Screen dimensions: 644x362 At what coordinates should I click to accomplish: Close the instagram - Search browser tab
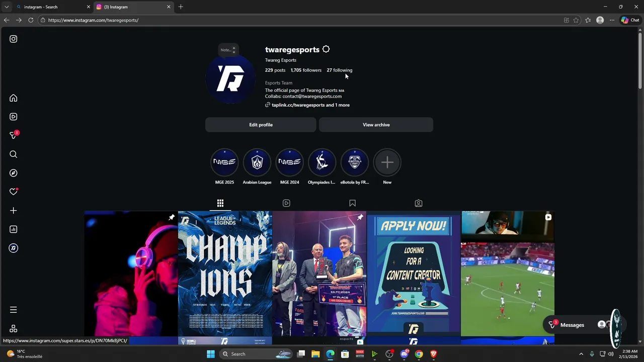tap(89, 7)
